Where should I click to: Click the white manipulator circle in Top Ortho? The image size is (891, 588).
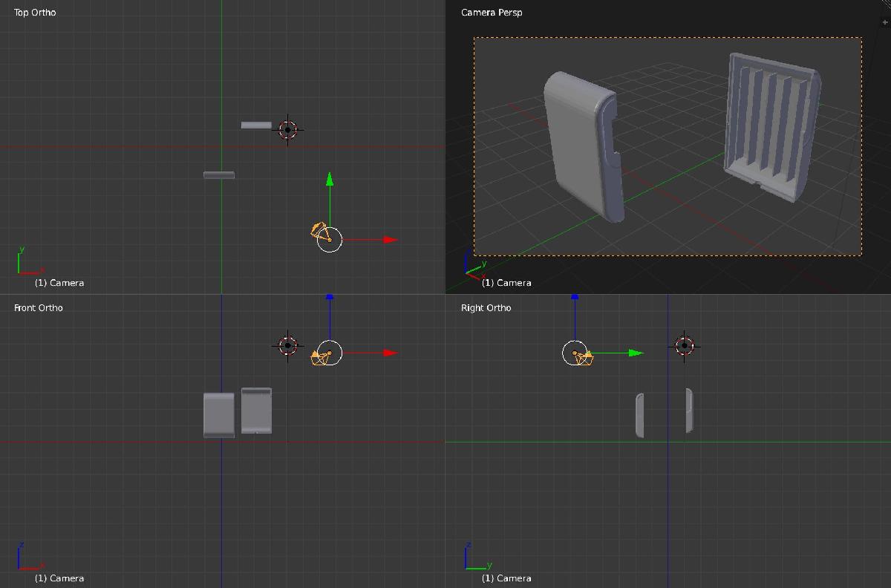(x=329, y=239)
